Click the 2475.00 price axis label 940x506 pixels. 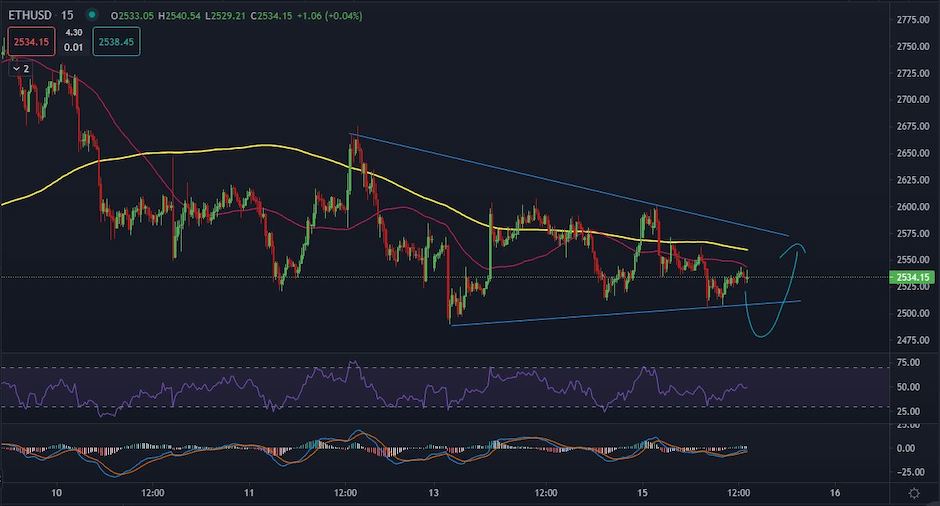click(913, 340)
